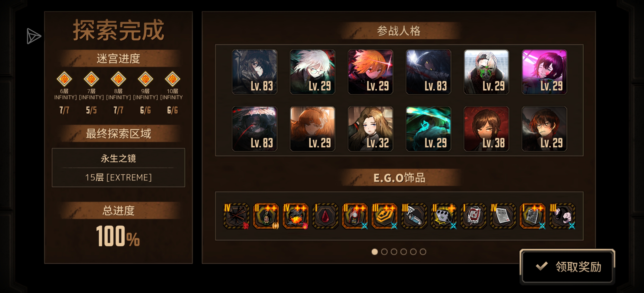Select the orange-haired Lv.29 identity with red beam
Screen dimensions: 644x293
tap(370, 72)
